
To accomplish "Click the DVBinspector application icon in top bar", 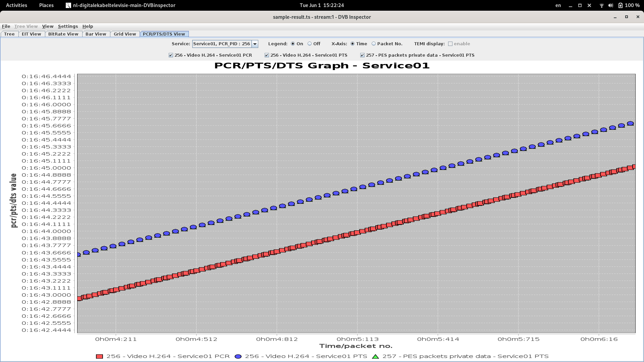I will click(x=68, y=5).
